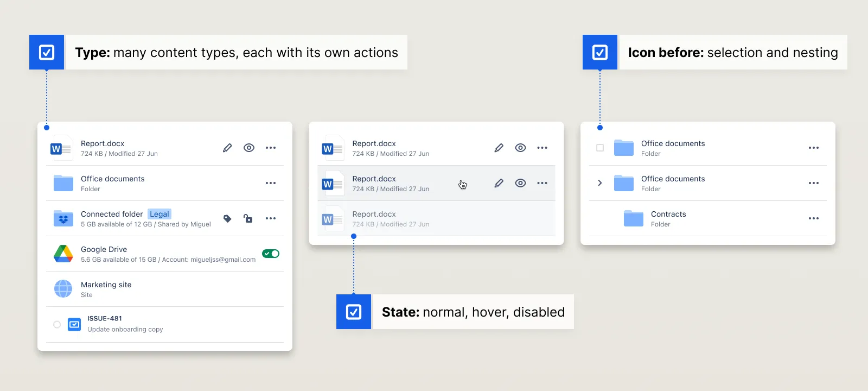Turn off the Google Drive toggle switch

(x=271, y=254)
